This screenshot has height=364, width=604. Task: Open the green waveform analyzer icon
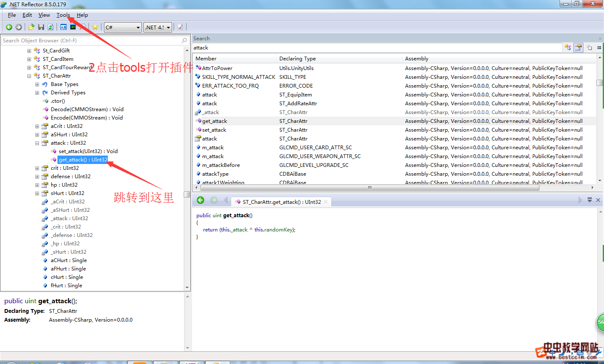click(73, 27)
